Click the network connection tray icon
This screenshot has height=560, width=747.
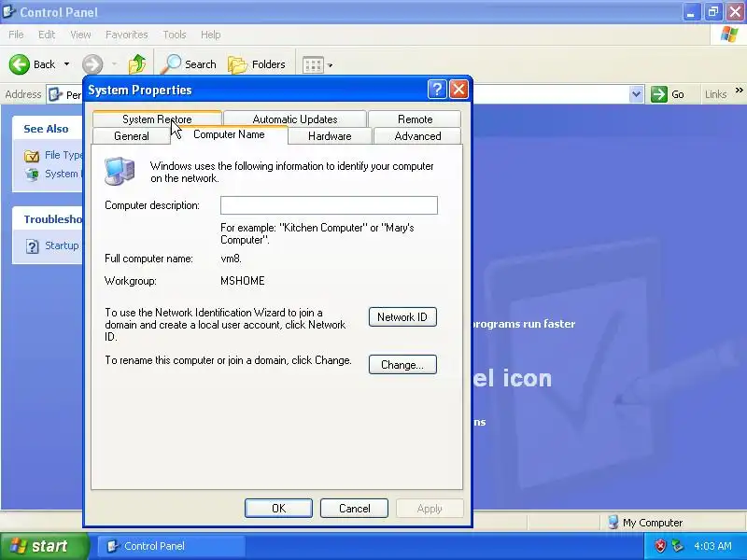pos(677,546)
